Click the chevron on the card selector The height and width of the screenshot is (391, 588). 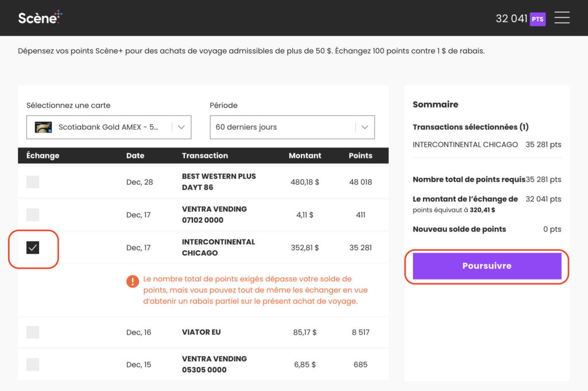click(181, 127)
